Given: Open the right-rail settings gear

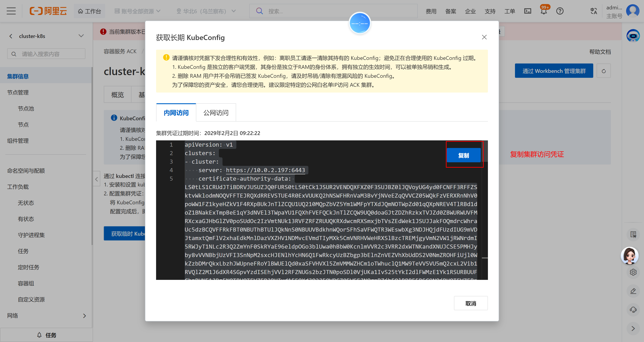Looking at the screenshot, I should (633, 272).
